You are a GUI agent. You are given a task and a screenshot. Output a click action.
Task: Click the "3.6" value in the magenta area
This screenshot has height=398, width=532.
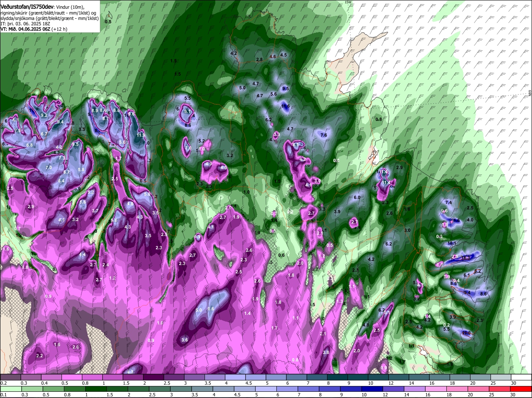click(185, 340)
